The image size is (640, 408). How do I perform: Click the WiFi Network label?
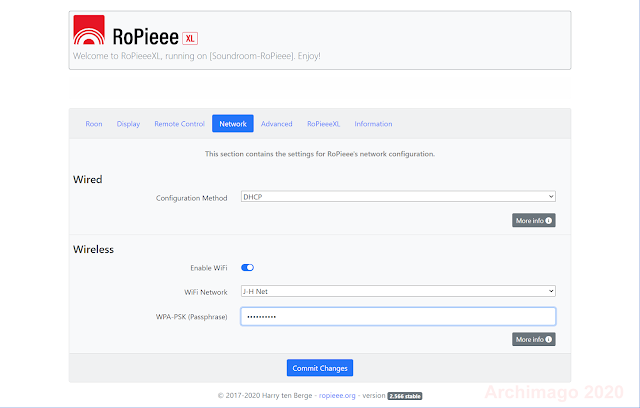(206, 292)
